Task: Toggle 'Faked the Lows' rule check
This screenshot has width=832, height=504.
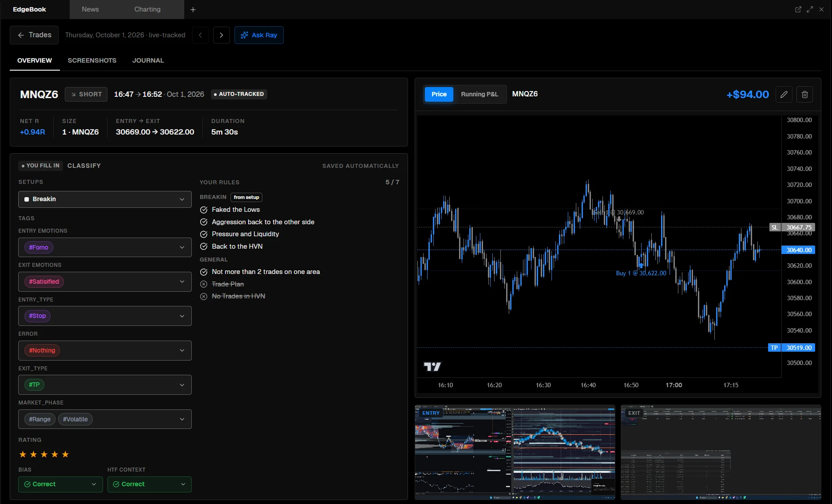Action: pos(204,210)
